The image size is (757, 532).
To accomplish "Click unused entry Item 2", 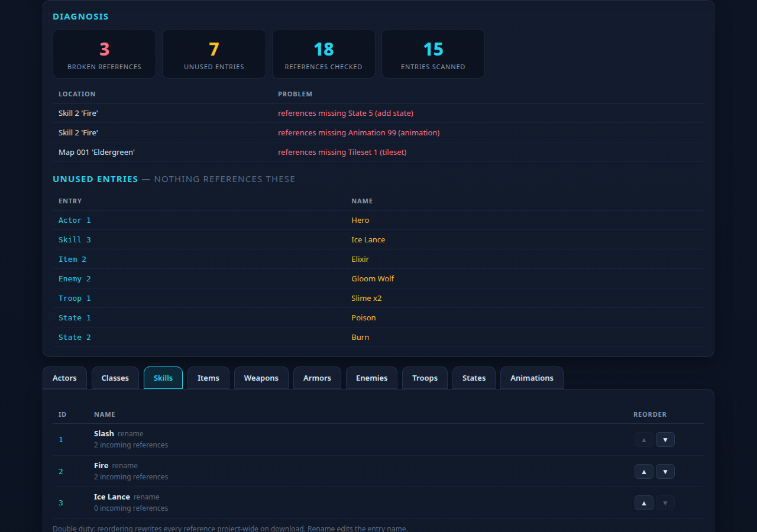I will tap(72, 259).
